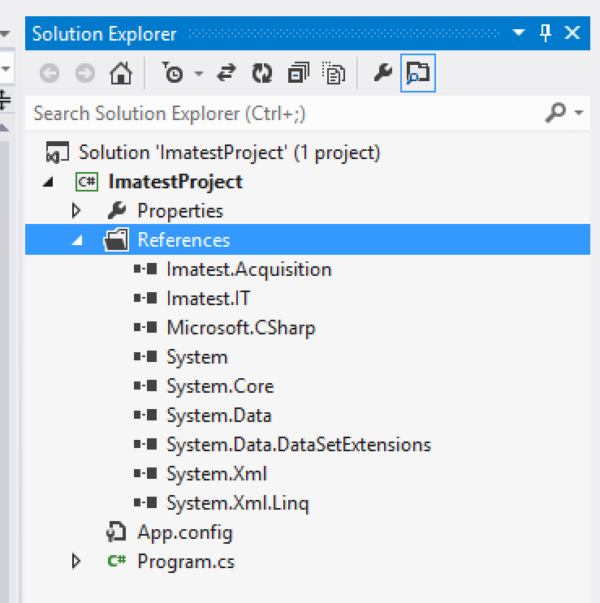
Task: Open search options dropdown arrow
Action: click(x=579, y=113)
